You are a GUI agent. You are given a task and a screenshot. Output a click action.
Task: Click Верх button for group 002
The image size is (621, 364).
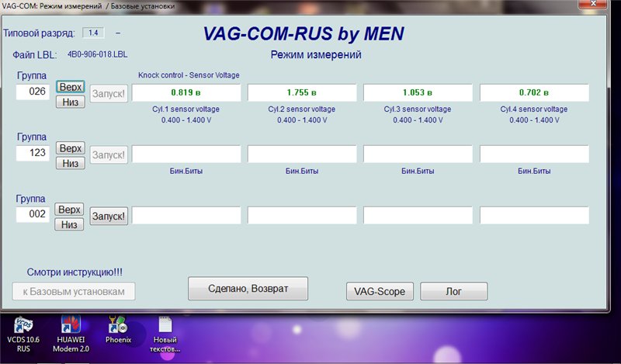click(69, 210)
